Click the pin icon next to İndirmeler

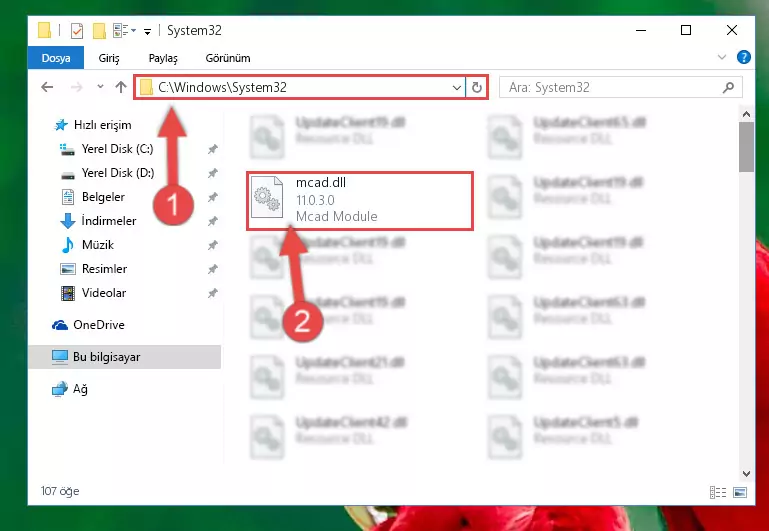click(x=212, y=221)
